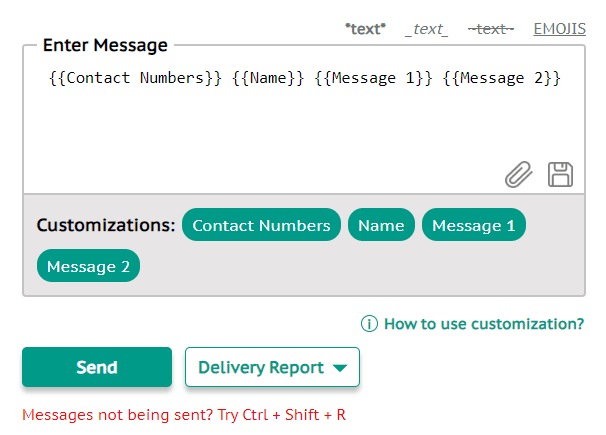This screenshot has width=606, height=435.
Task: Click the Send button
Action: (x=97, y=367)
